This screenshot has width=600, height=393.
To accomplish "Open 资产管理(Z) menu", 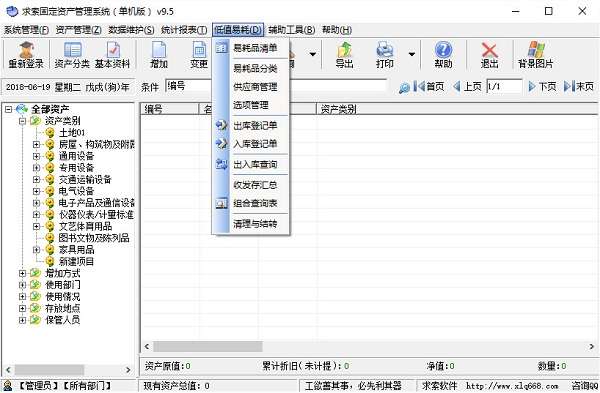I will click(x=78, y=30).
